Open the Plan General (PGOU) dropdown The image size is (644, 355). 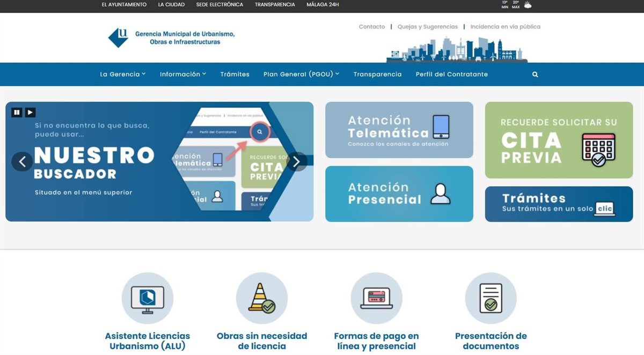tap(301, 75)
